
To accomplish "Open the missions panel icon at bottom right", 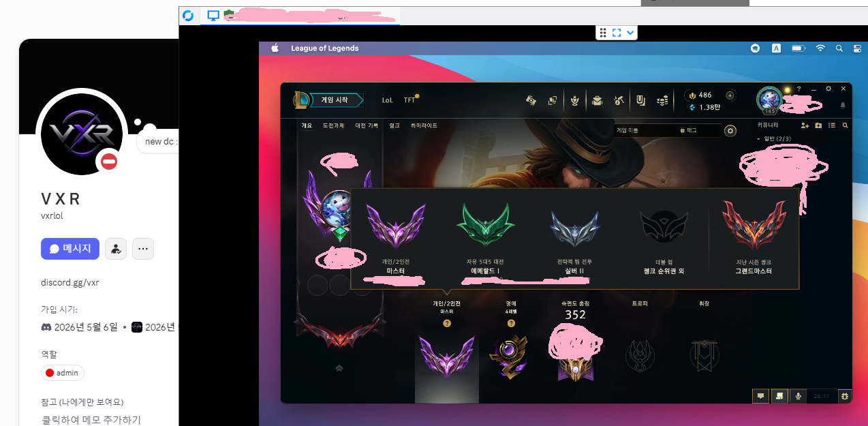I will pos(779,395).
